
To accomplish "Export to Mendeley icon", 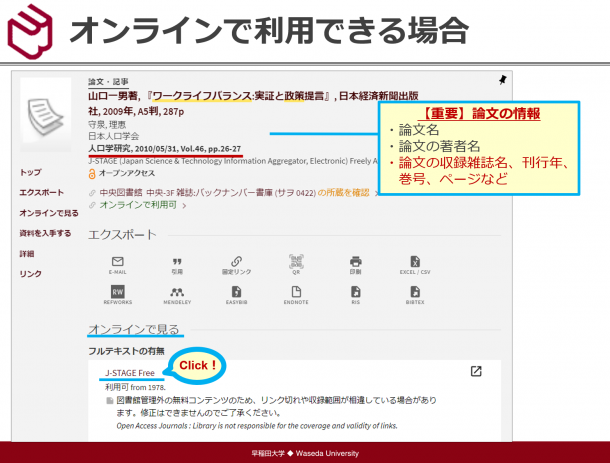I will (x=177, y=292).
